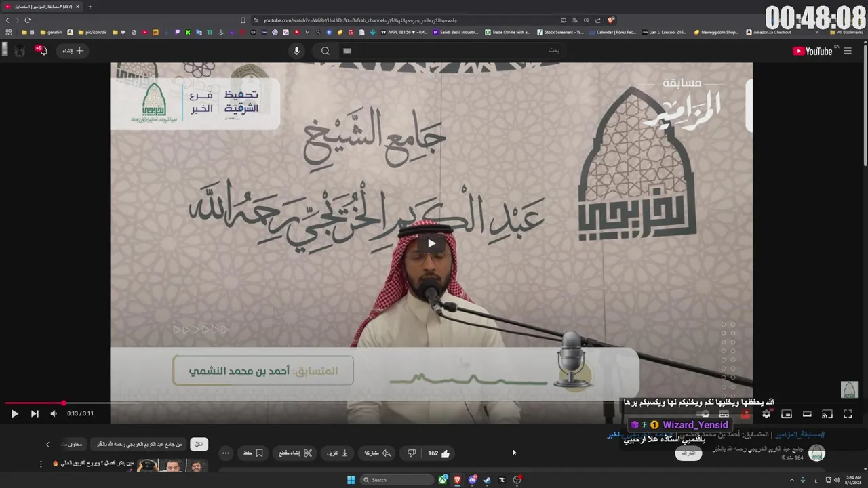Screen dimensions: 868x488
Task: Open options menu for suggested video
Action: coord(41,464)
